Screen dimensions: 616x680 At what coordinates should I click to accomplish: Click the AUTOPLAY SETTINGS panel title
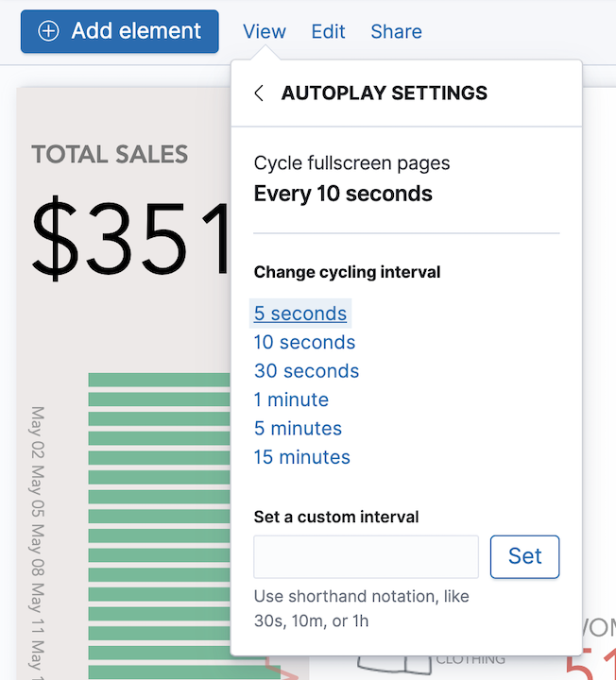coord(385,93)
